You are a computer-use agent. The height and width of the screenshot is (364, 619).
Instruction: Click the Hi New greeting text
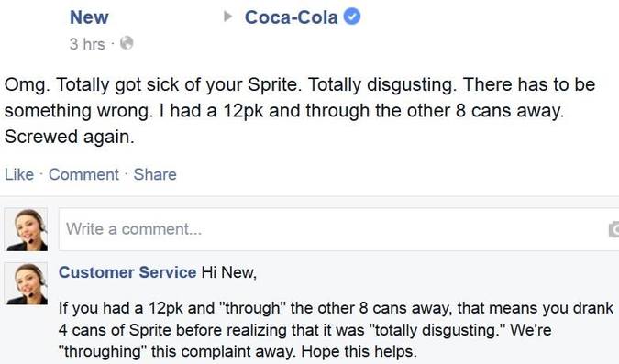pyautogui.click(x=229, y=272)
